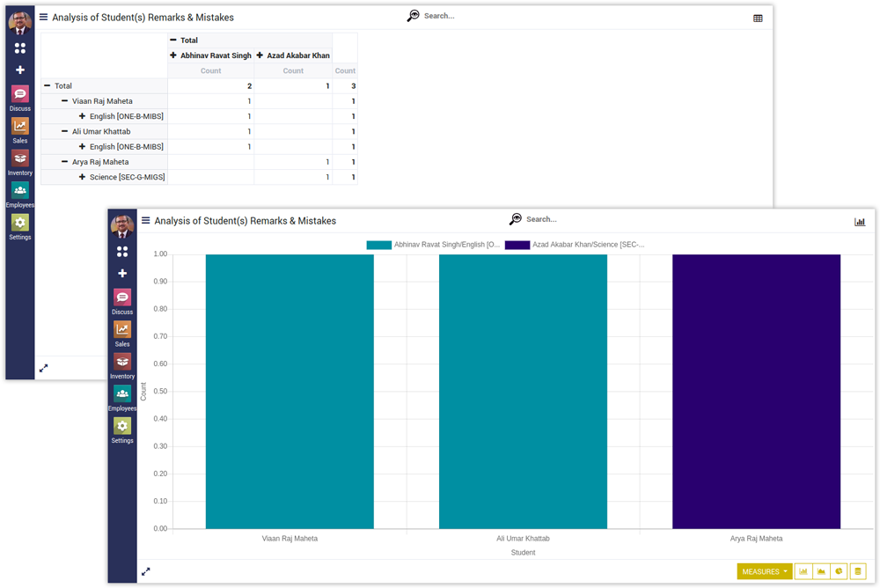
Task: Click graph view icon in front window
Action: [x=860, y=222]
